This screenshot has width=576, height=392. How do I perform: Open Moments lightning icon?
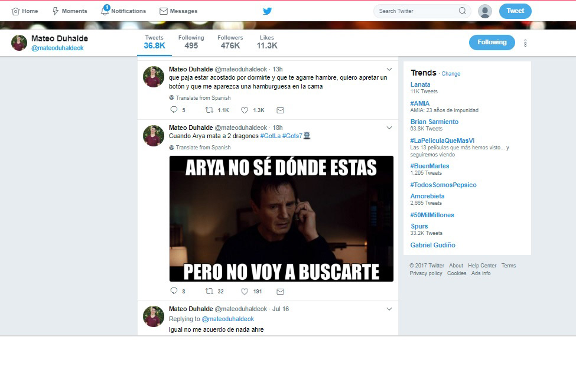[56, 11]
